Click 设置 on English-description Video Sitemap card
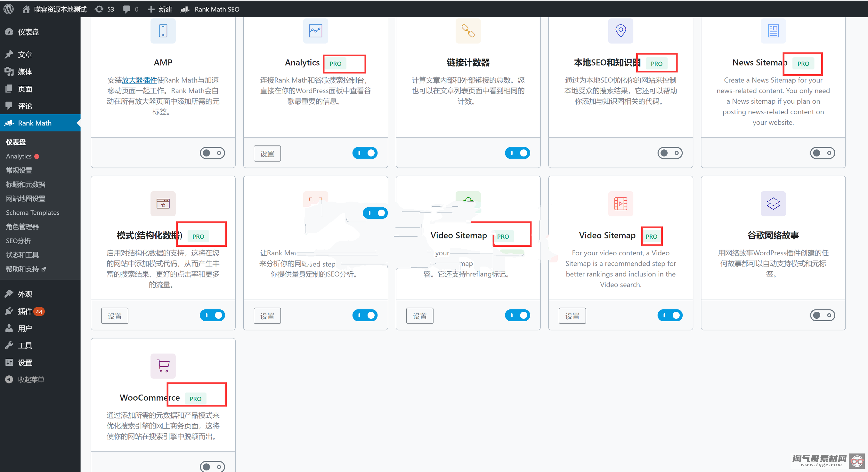 coord(572,316)
